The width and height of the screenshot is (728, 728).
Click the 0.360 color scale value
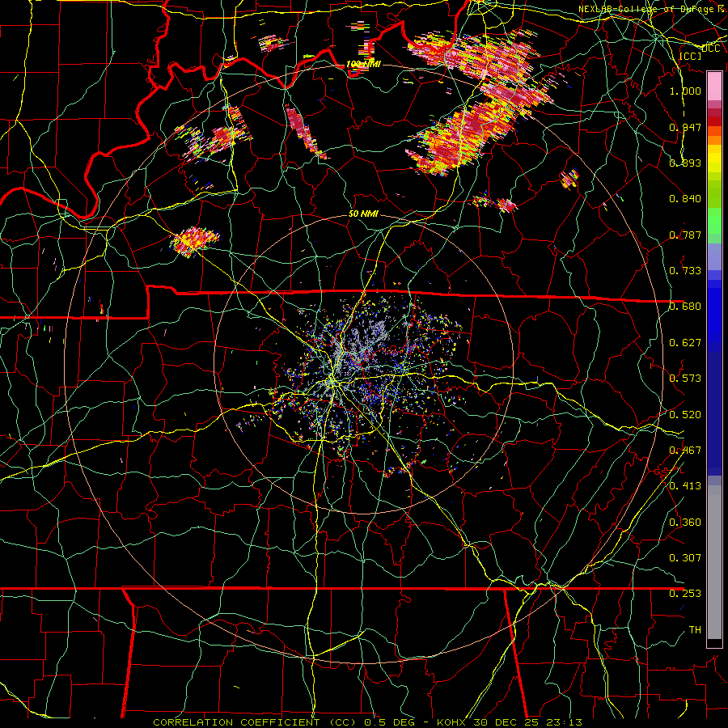pos(685,523)
